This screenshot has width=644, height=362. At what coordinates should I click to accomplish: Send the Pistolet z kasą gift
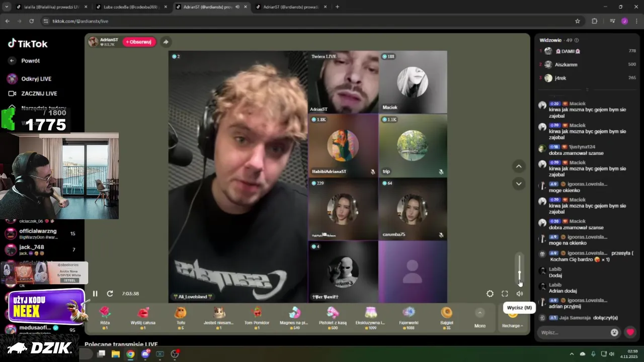[333, 317]
